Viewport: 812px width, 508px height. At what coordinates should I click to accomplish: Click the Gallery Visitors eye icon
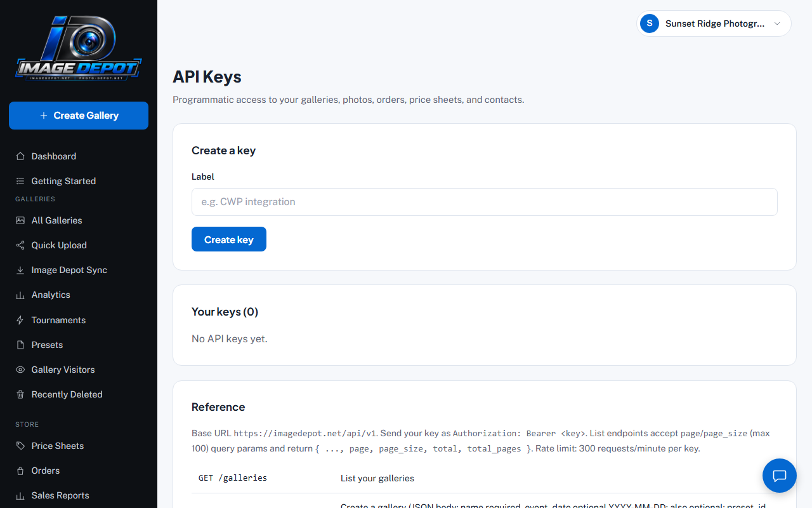click(20, 370)
